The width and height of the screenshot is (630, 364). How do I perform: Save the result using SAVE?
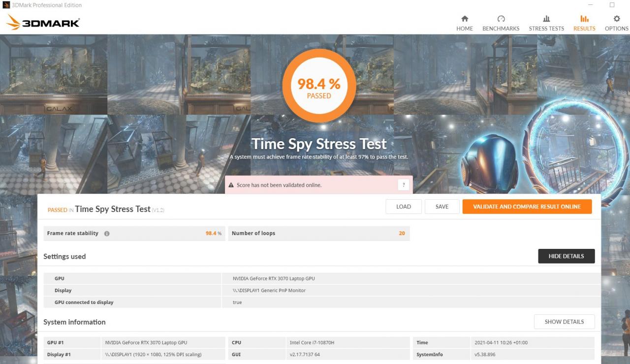441,207
